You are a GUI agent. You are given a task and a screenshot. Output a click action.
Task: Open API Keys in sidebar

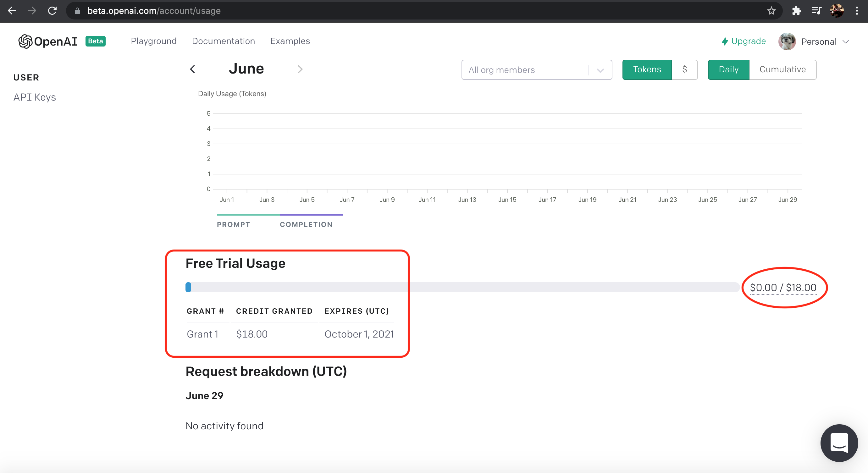pos(35,97)
